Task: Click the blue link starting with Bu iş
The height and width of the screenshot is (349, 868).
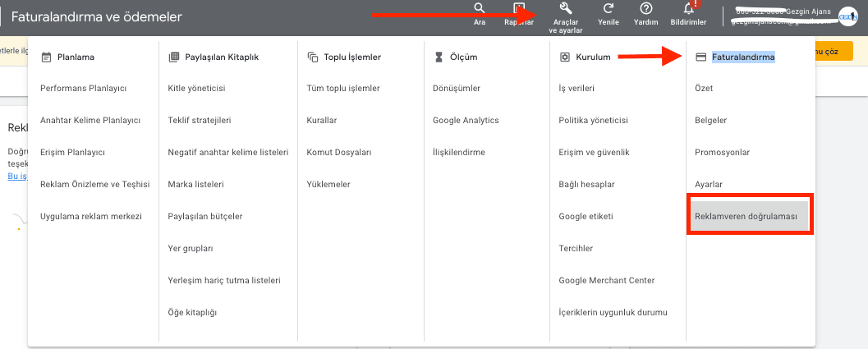Action: 17,177
